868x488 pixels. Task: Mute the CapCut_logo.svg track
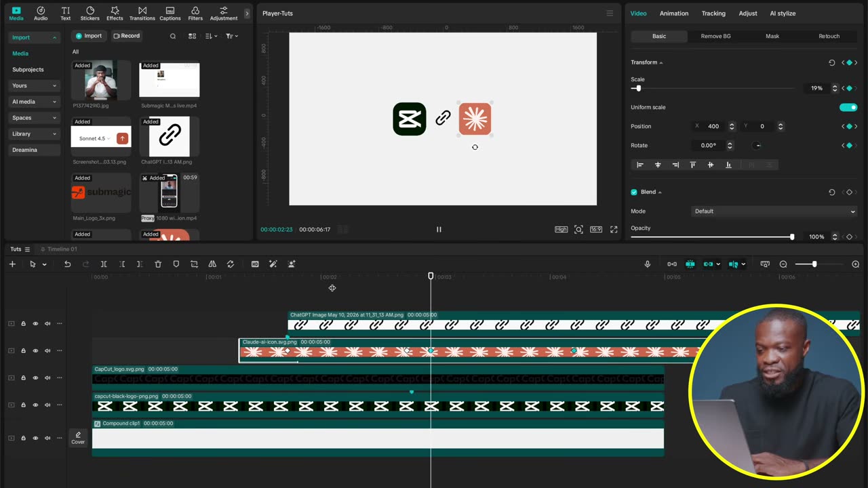pos(47,378)
